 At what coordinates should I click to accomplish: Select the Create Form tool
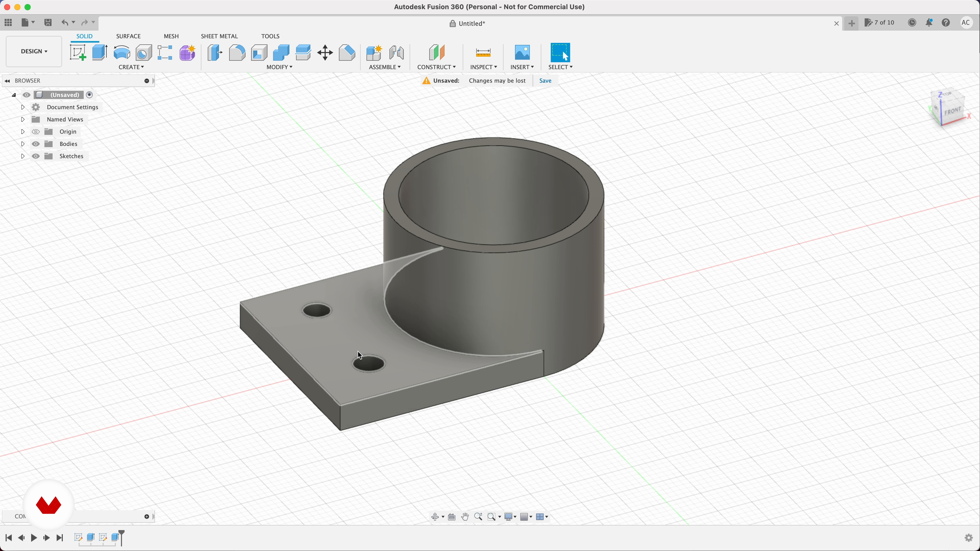tap(188, 53)
